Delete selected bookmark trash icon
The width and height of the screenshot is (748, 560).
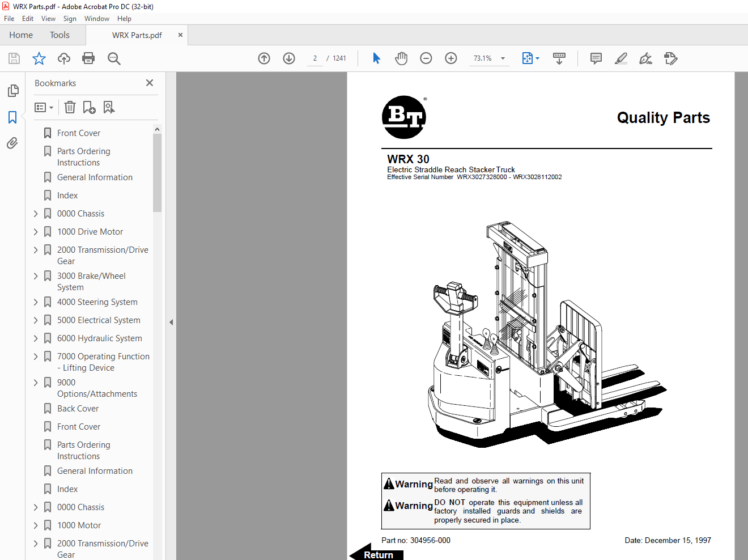(70, 107)
